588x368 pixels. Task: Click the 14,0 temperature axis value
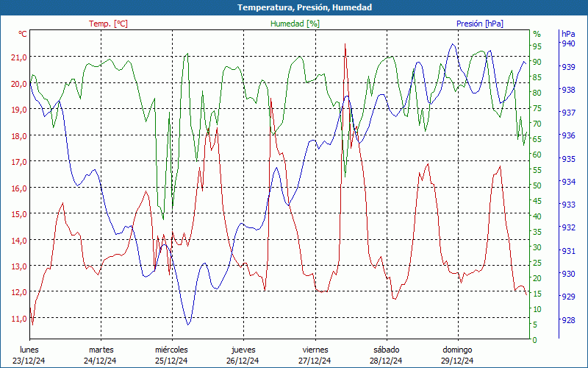(19, 241)
